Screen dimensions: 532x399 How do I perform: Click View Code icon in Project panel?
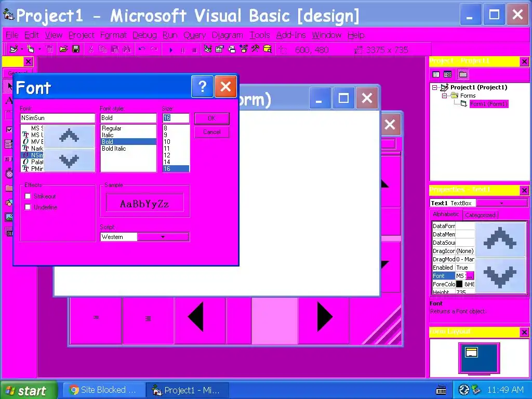pyautogui.click(x=436, y=74)
